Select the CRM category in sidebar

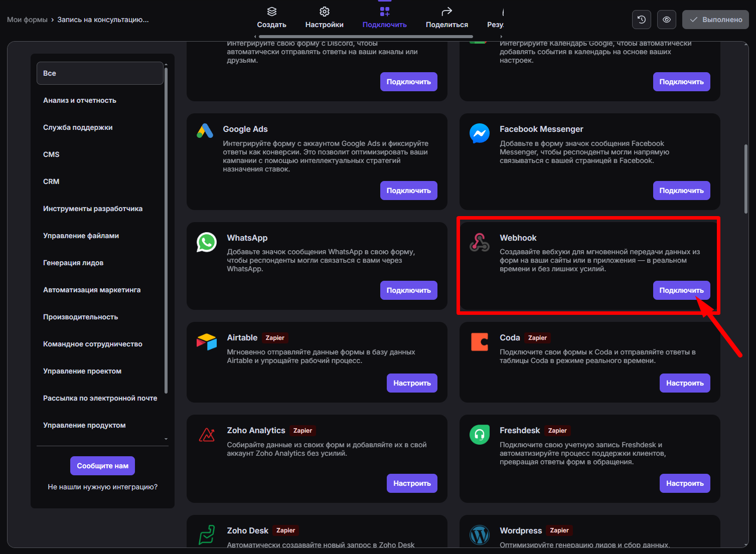(x=51, y=181)
